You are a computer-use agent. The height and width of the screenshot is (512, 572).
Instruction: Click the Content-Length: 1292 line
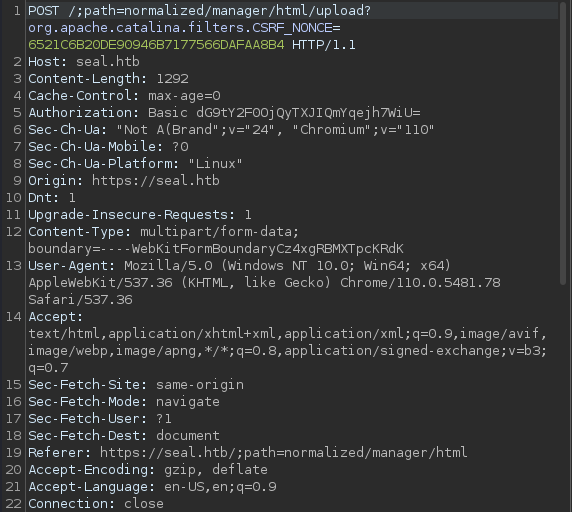(x=108, y=79)
